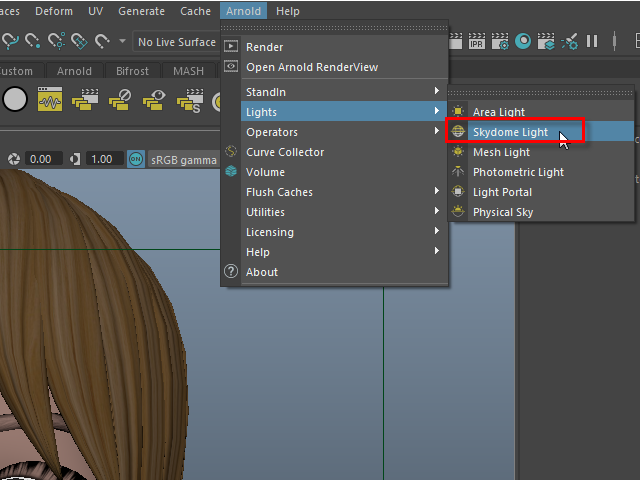Toggle the first snap magnet icon

[10, 41]
